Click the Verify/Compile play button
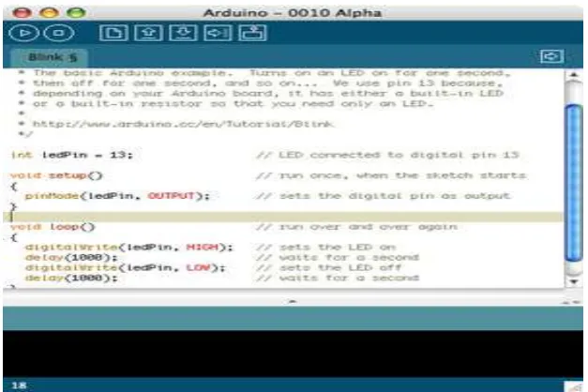 23,33
